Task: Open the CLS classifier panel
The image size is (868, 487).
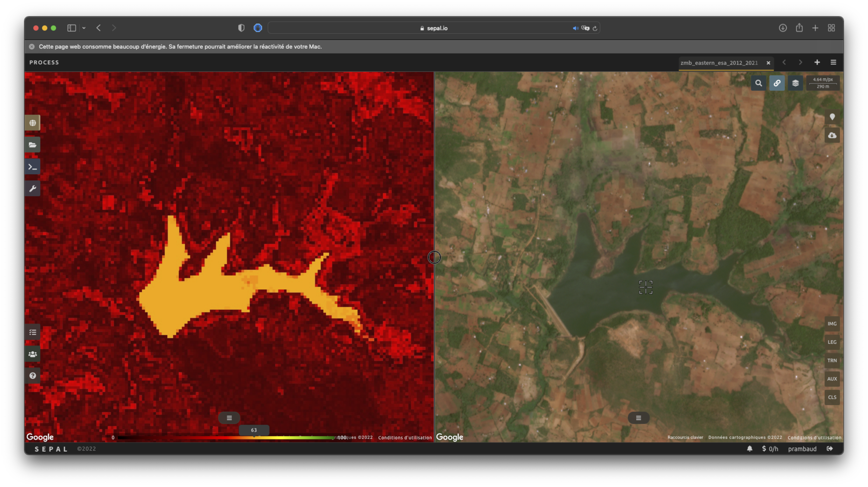Action: (832, 397)
